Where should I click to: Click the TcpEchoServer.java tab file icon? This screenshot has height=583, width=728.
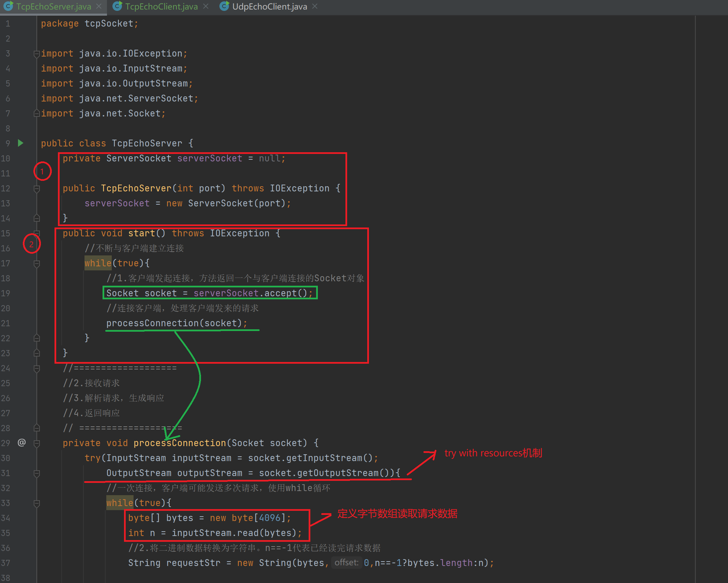[x=8, y=6]
